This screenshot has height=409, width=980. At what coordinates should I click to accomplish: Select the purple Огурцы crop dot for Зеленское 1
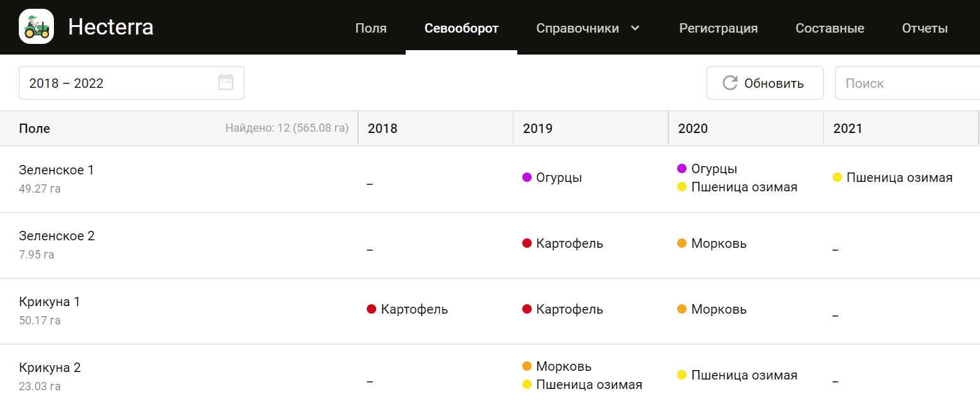[527, 178]
